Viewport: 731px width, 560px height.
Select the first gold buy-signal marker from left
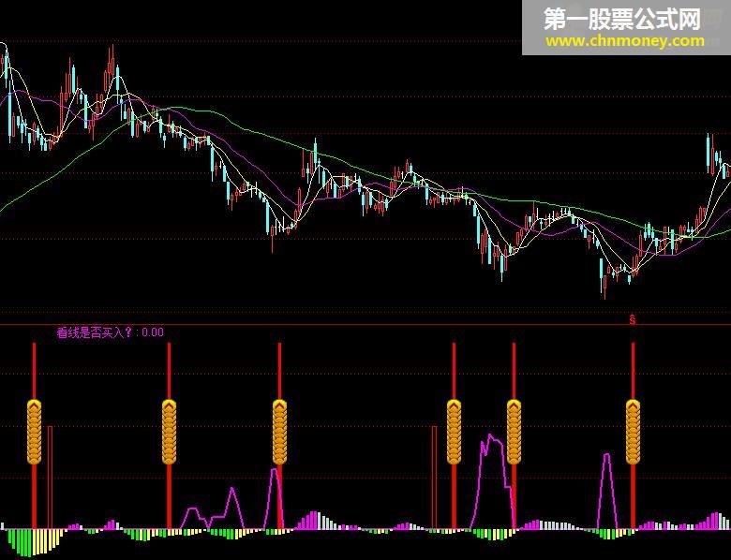click(34, 432)
